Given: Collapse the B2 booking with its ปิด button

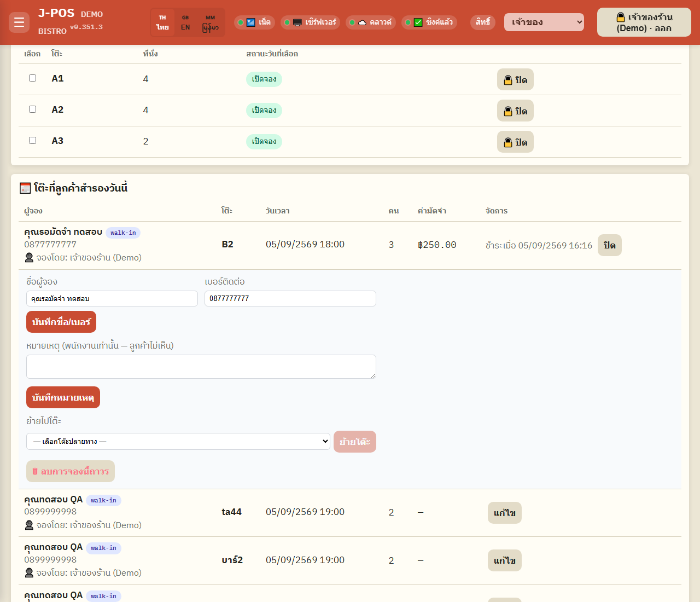Looking at the screenshot, I should pyautogui.click(x=610, y=245).
